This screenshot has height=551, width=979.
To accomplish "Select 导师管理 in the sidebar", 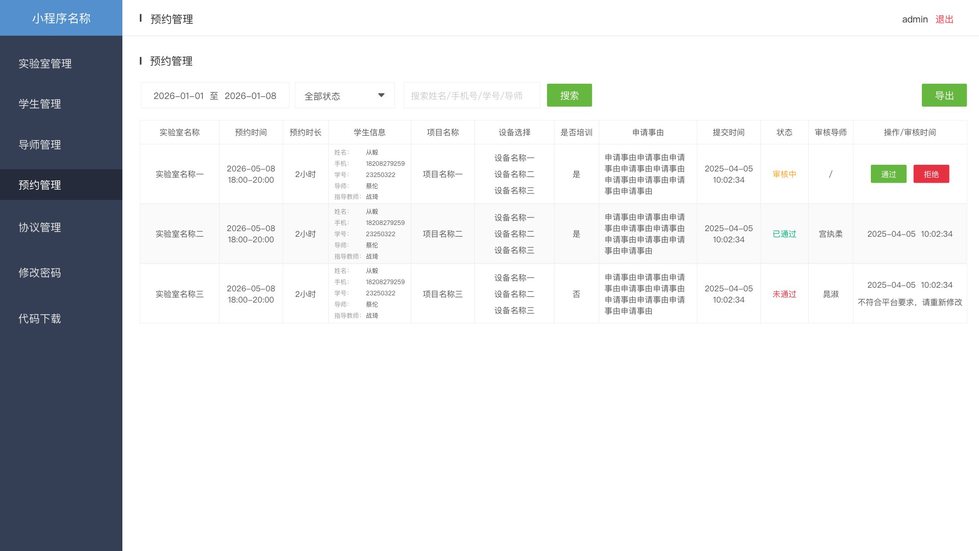I will (39, 145).
